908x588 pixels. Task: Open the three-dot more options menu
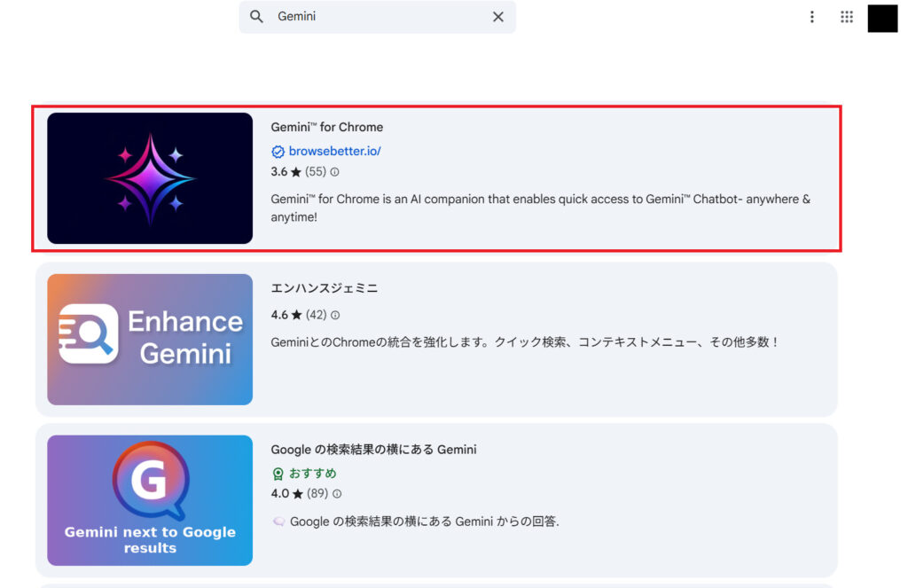(x=812, y=17)
